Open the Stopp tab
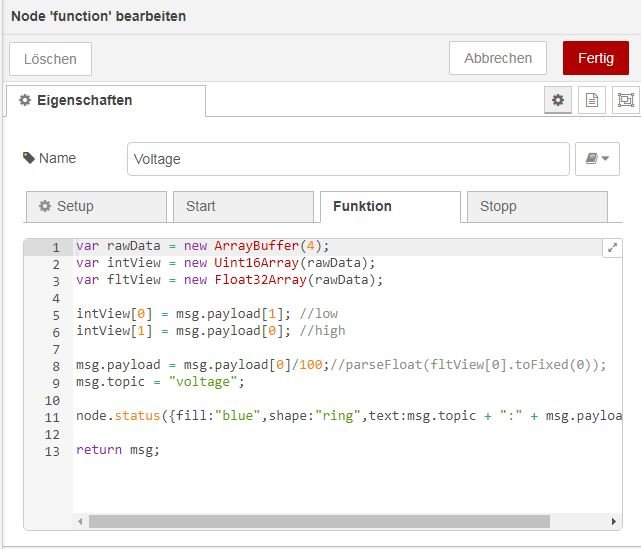 (537, 206)
